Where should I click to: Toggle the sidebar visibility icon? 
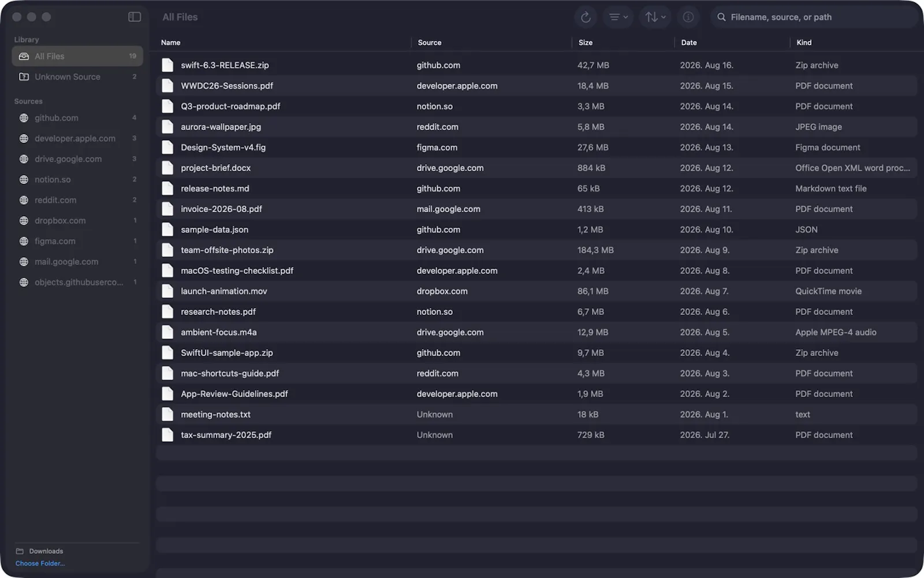tap(135, 17)
